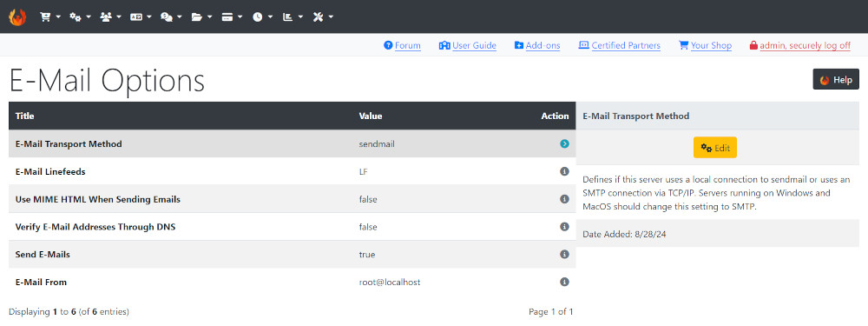Image resolution: width=868 pixels, height=326 pixels.
Task: Click the info icon for Send E-Mails
Action: (x=564, y=255)
